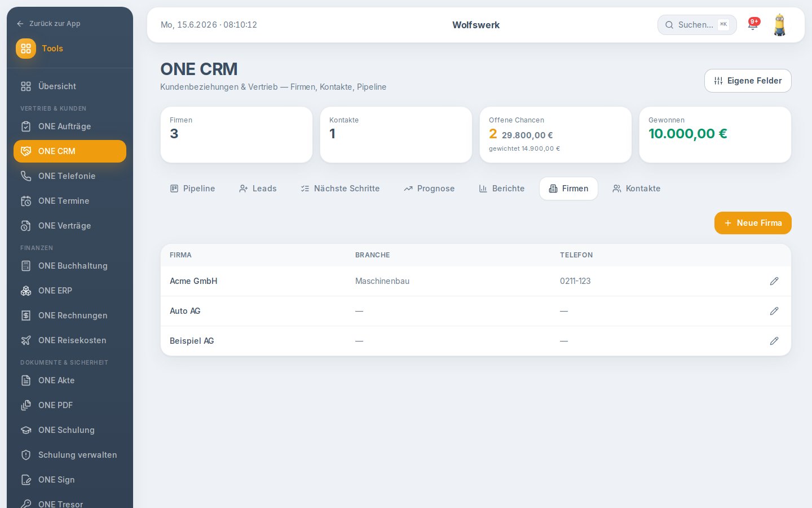812x508 pixels.
Task: Edit Auto AG with the pencil icon
Action: pos(774,311)
